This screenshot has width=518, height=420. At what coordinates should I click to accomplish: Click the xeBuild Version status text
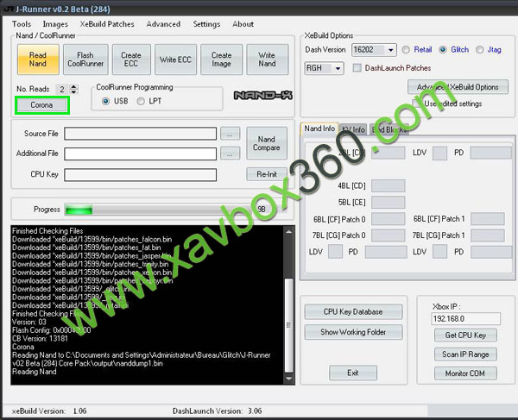coord(49,411)
